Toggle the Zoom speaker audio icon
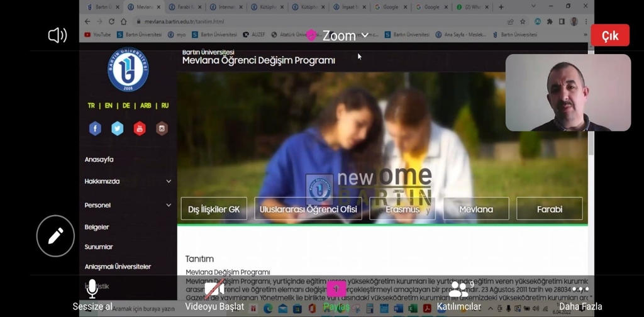 point(57,36)
